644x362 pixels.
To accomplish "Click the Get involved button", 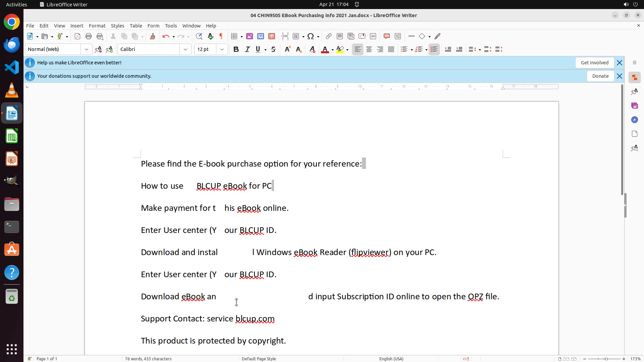I will [x=594, y=63].
